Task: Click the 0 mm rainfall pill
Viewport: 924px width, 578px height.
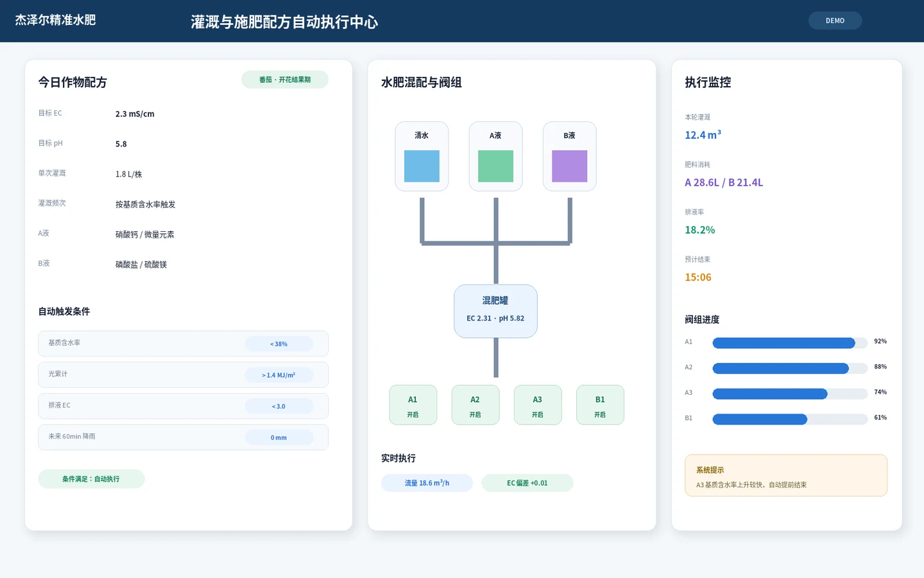Action: [278, 437]
